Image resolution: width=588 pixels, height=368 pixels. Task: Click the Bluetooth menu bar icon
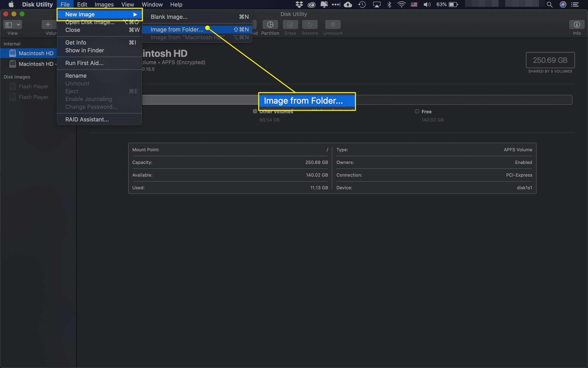(389, 4)
